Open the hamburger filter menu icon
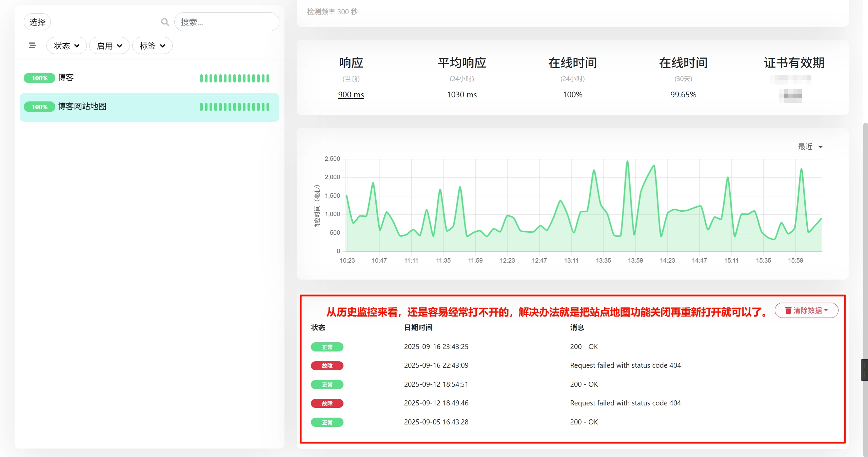Screen dimensions: 868x457 tap(32, 45)
